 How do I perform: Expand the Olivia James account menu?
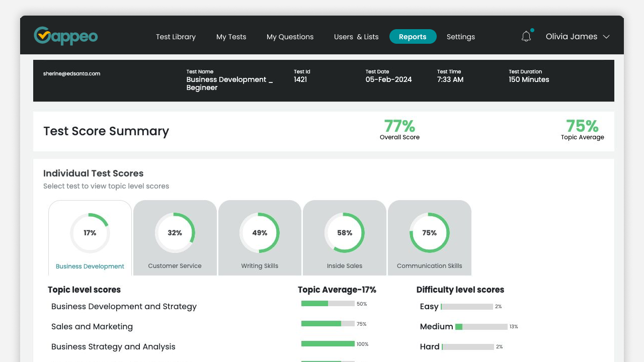pyautogui.click(x=571, y=36)
